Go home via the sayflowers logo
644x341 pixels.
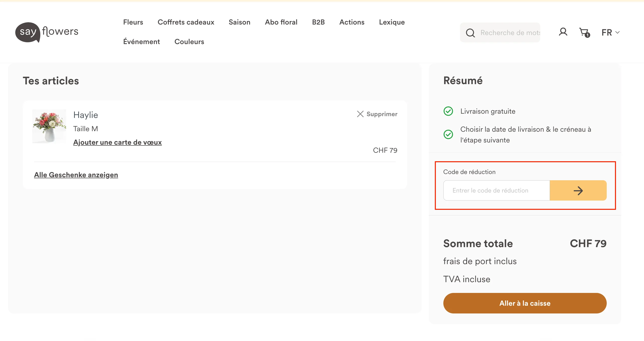[47, 32]
